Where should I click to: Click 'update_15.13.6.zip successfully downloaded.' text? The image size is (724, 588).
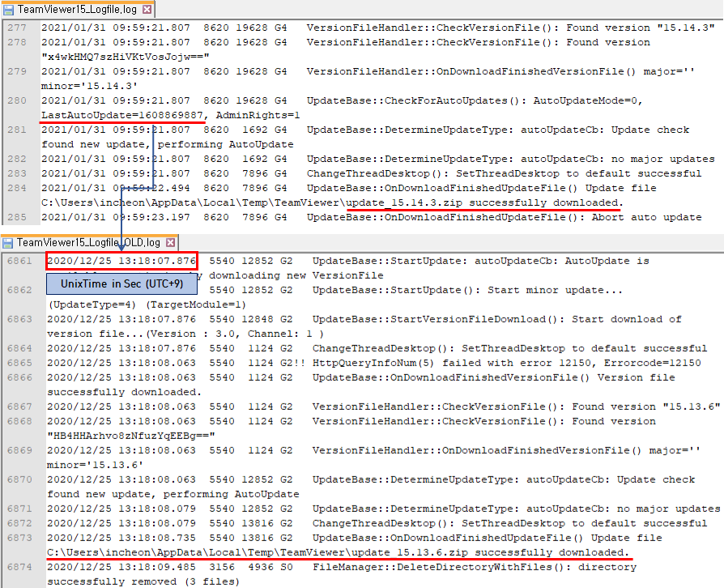point(491,552)
